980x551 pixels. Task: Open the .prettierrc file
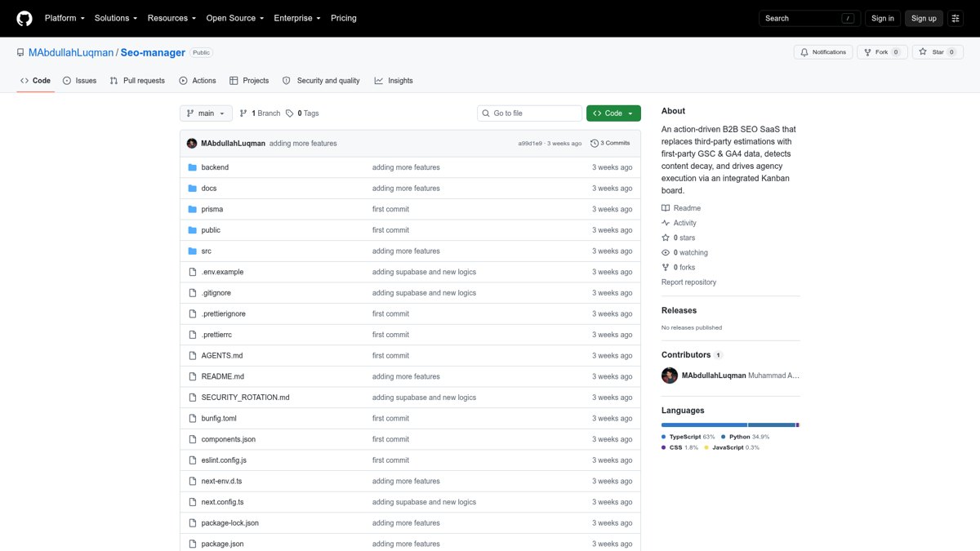coord(216,335)
